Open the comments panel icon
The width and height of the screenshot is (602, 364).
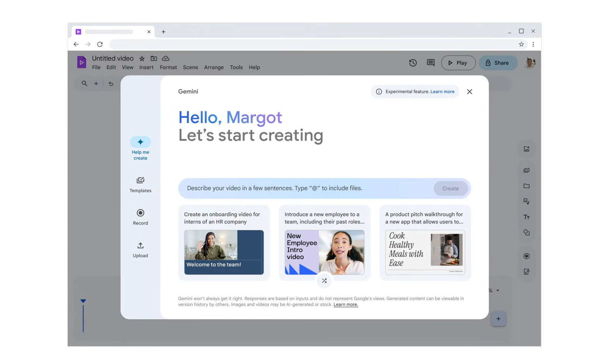pyautogui.click(x=431, y=63)
